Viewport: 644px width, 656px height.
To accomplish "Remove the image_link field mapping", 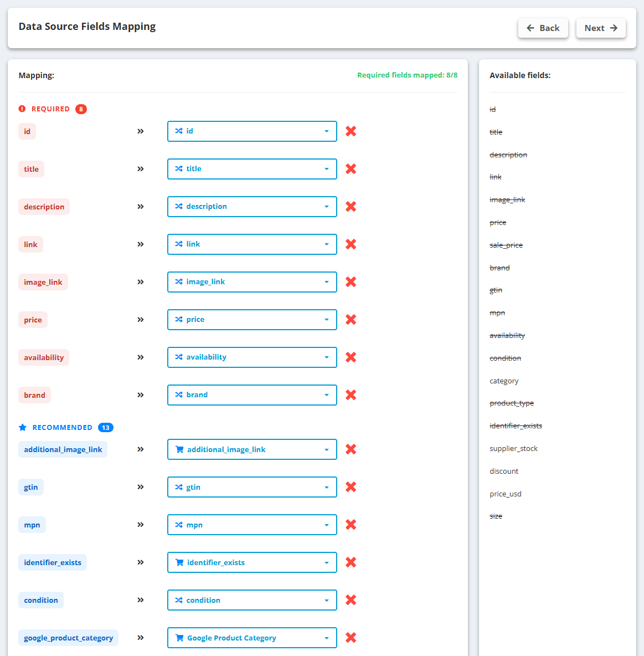I will pyautogui.click(x=351, y=282).
